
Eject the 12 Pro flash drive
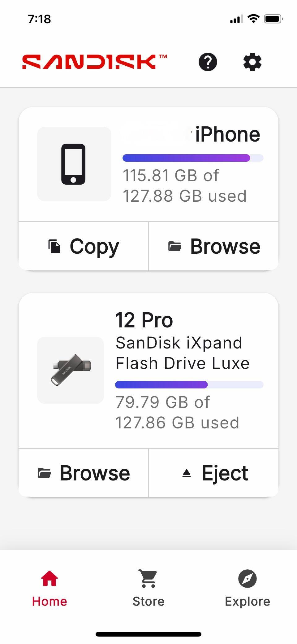[214, 473]
